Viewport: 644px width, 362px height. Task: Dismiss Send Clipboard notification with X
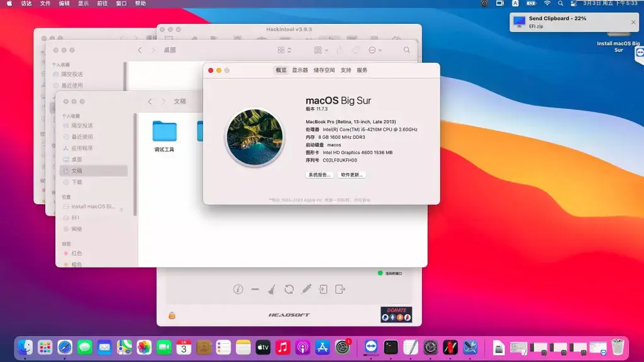click(x=633, y=22)
